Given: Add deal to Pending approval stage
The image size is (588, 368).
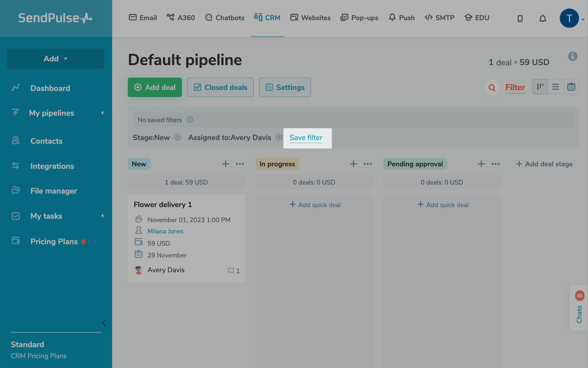Looking at the screenshot, I should pos(481,164).
